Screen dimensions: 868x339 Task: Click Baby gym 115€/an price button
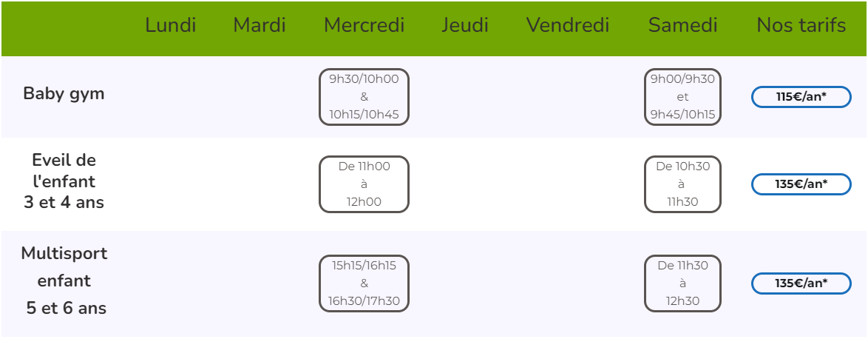(x=801, y=97)
